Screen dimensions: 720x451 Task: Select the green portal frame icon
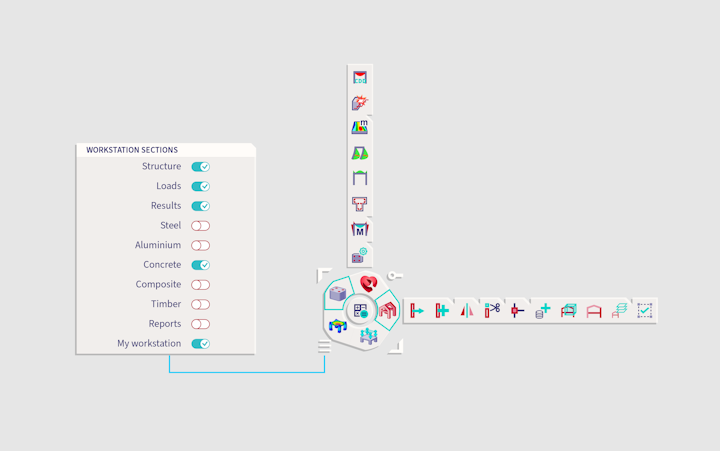click(x=360, y=178)
